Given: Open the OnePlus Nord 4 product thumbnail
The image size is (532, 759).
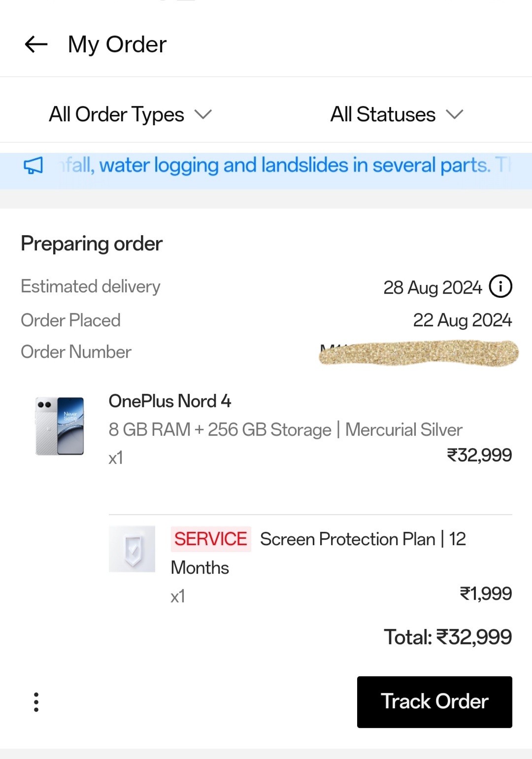Looking at the screenshot, I should tap(60, 426).
